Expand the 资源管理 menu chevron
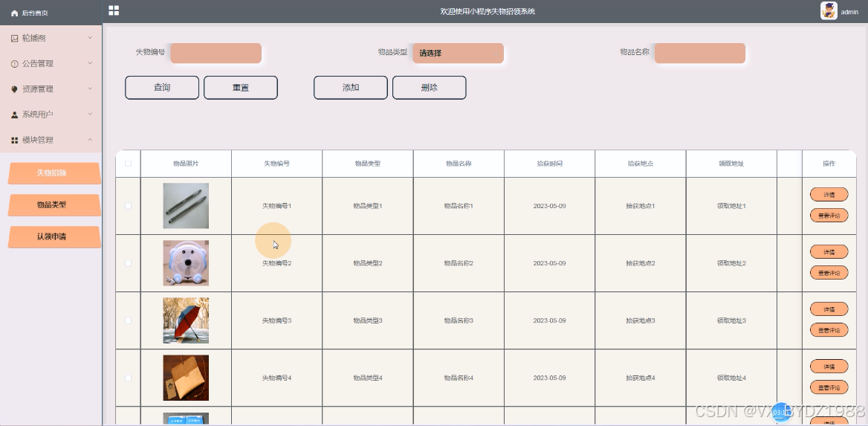The image size is (868, 426). (90, 88)
